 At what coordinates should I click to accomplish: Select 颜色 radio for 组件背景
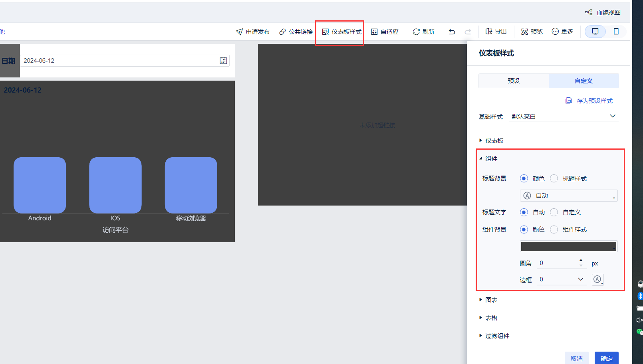(x=524, y=229)
